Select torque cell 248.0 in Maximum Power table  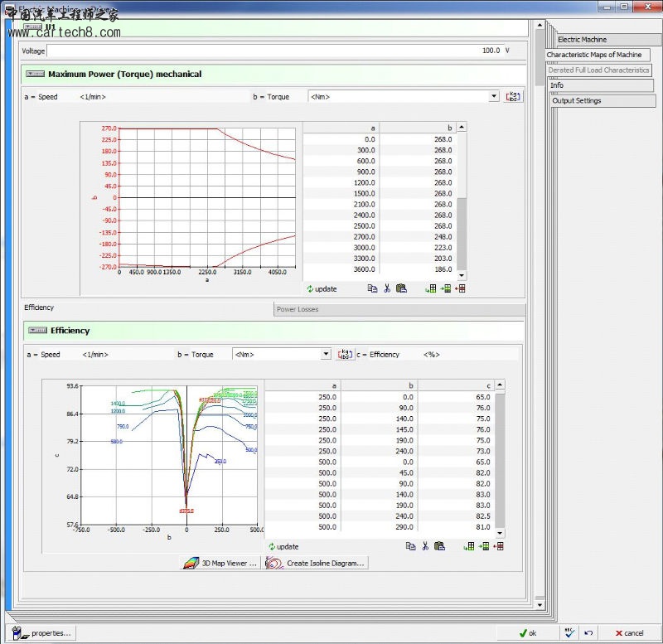click(x=418, y=237)
